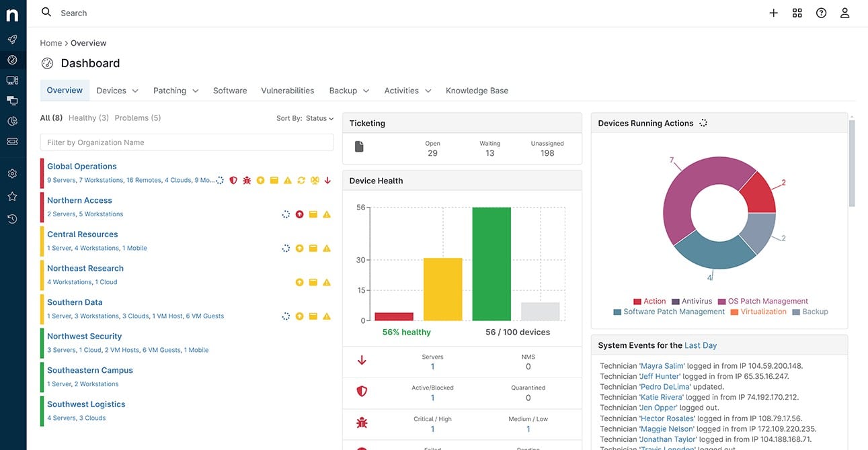Expand the Activities tab dropdown
The height and width of the screenshot is (450, 868).
[x=428, y=91]
